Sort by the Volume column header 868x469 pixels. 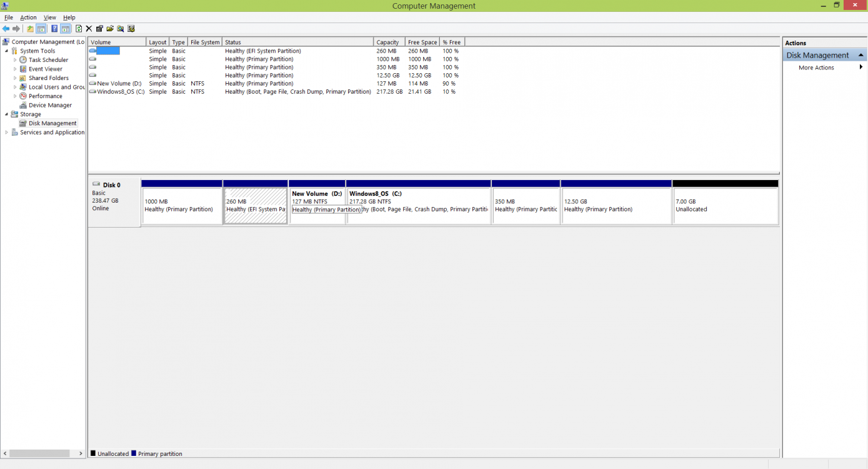[117, 43]
